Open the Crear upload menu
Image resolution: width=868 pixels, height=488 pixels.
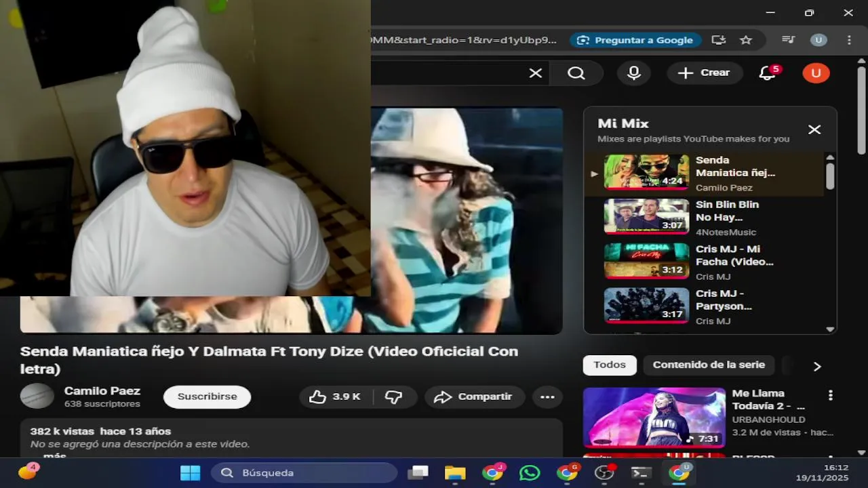[705, 73]
